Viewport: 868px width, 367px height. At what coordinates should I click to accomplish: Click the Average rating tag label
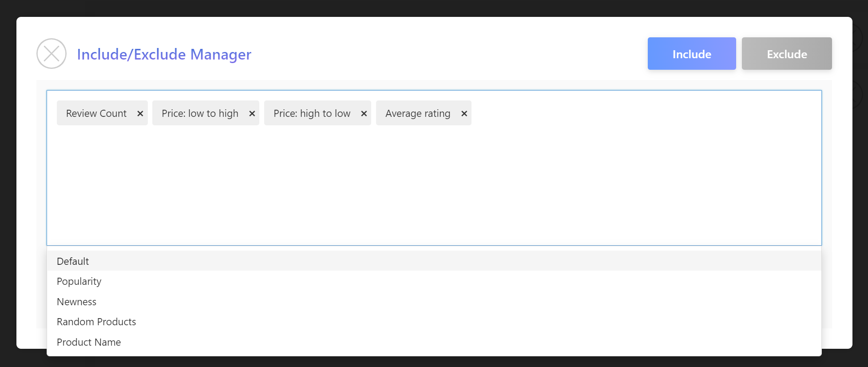(417, 113)
